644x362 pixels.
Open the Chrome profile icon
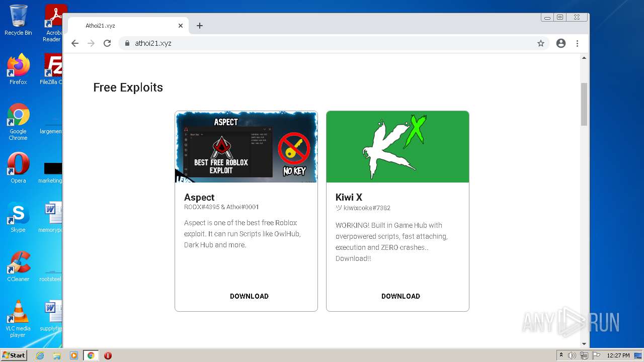(561, 43)
